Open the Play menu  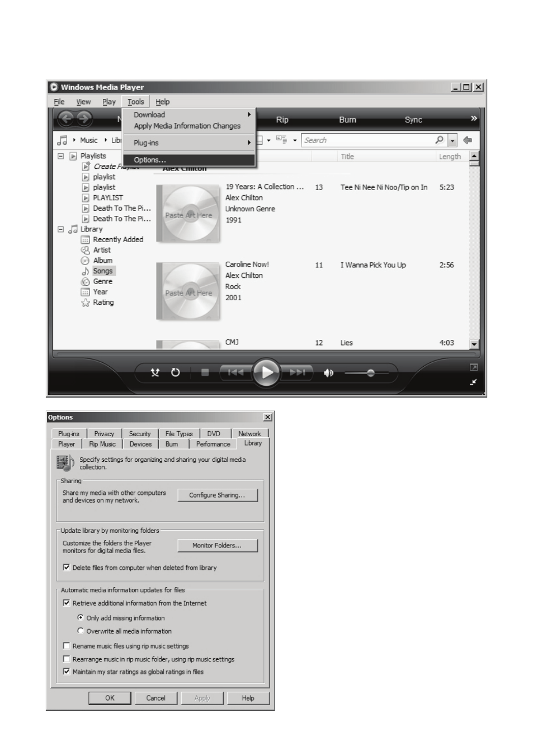(109, 102)
